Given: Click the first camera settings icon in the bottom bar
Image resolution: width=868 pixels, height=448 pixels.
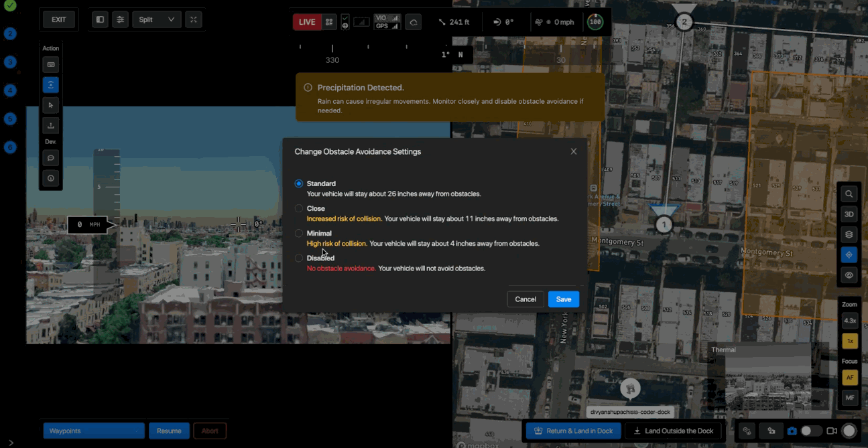Looking at the screenshot, I should point(747,431).
